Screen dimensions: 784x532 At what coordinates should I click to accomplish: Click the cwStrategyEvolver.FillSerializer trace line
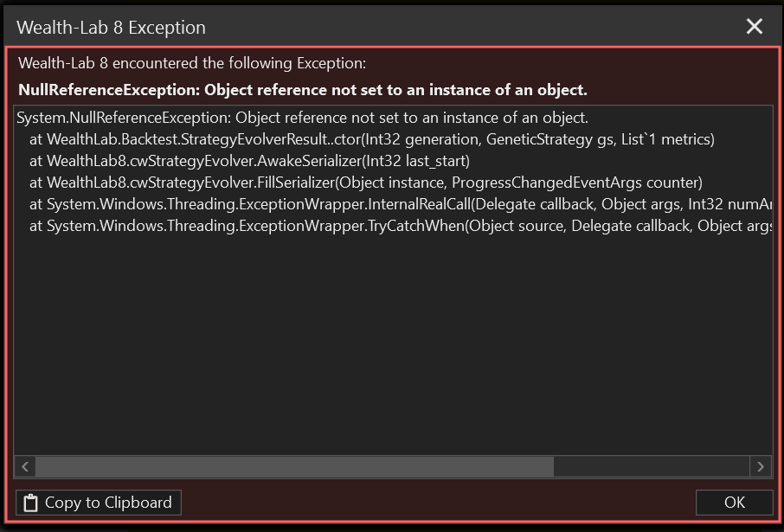pos(366,183)
